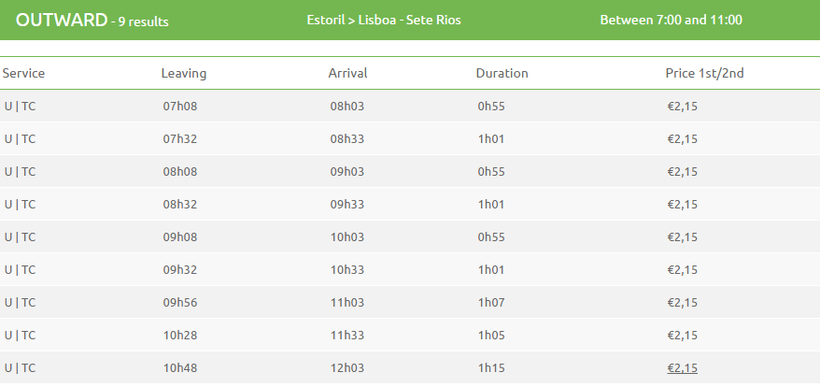Select the 09h56 departure with 1h07 duration
The width and height of the screenshot is (820, 387).
410,302
